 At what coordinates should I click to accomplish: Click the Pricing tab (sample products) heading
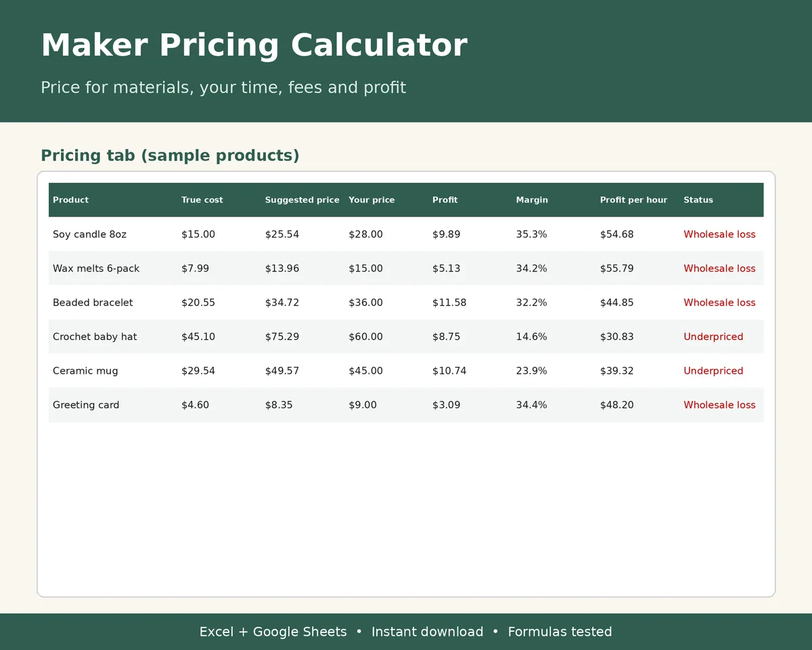coord(170,156)
